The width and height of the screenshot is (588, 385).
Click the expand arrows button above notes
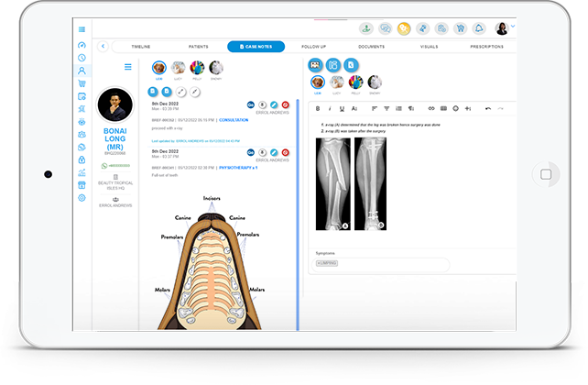pyautogui.click(x=181, y=92)
